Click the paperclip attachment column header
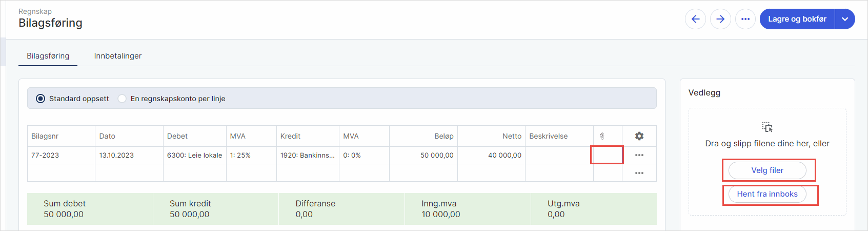868x231 pixels. (x=602, y=136)
